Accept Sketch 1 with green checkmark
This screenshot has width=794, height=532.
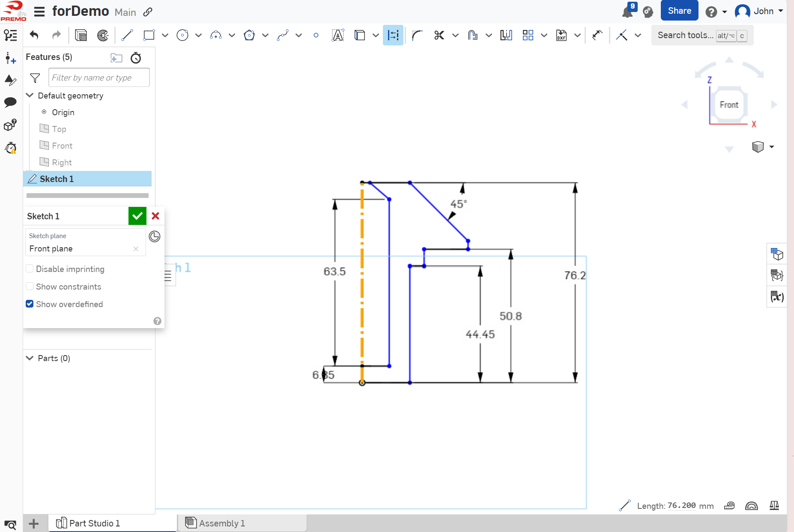(137, 216)
